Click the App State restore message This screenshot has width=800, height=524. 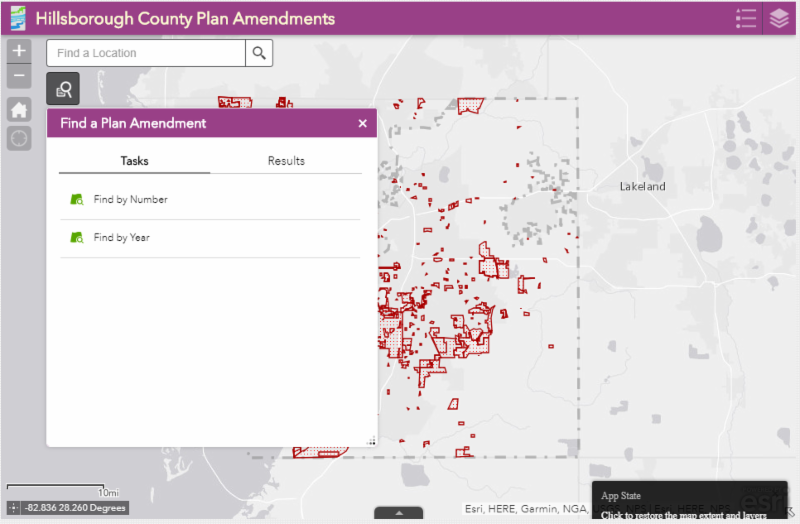(x=682, y=506)
